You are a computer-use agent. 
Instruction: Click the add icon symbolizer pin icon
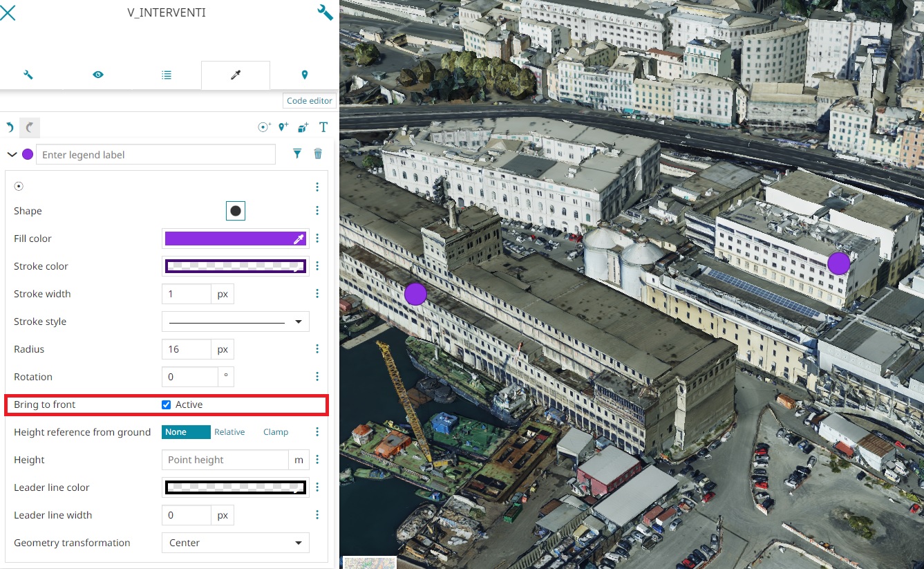(283, 127)
